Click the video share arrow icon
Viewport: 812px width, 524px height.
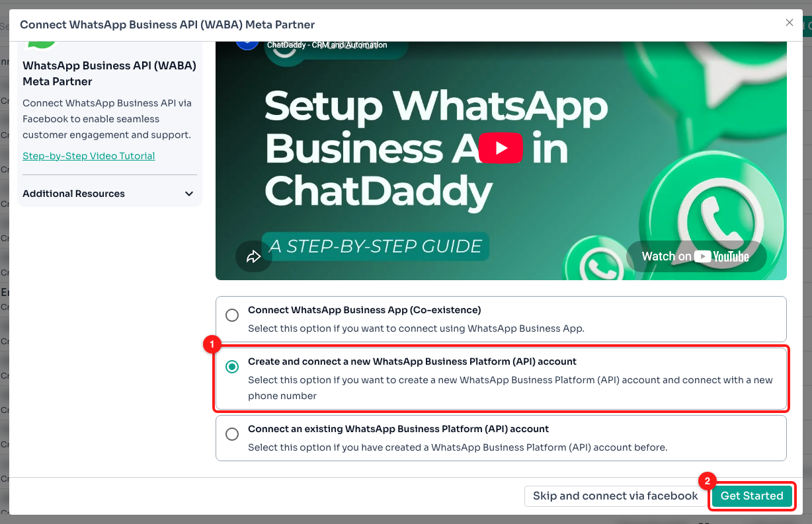[254, 257]
